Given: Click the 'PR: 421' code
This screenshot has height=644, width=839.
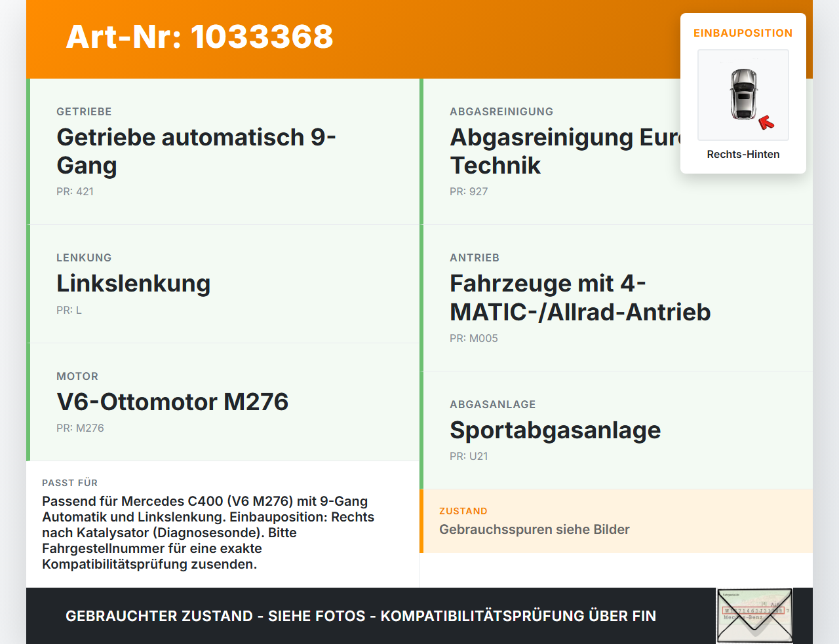Looking at the screenshot, I should [x=75, y=191].
